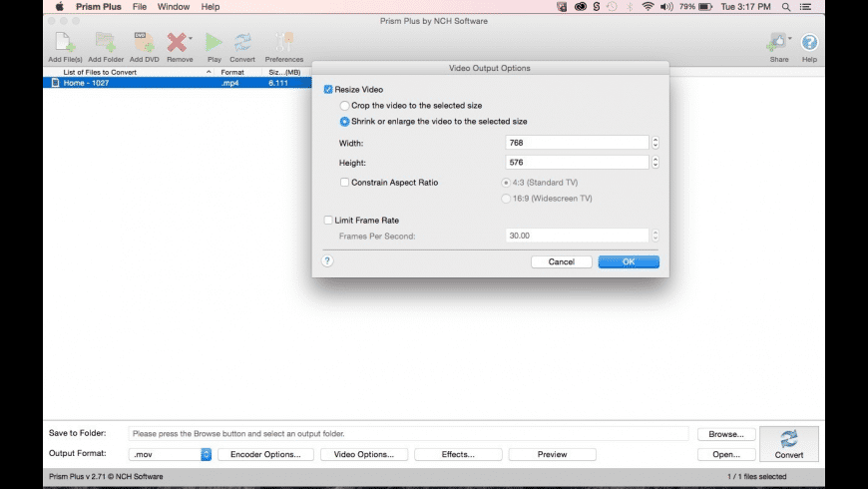Click the Add File(s) toolbar icon
The width and height of the screenshot is (868, 489).
(x=65, y=43)
